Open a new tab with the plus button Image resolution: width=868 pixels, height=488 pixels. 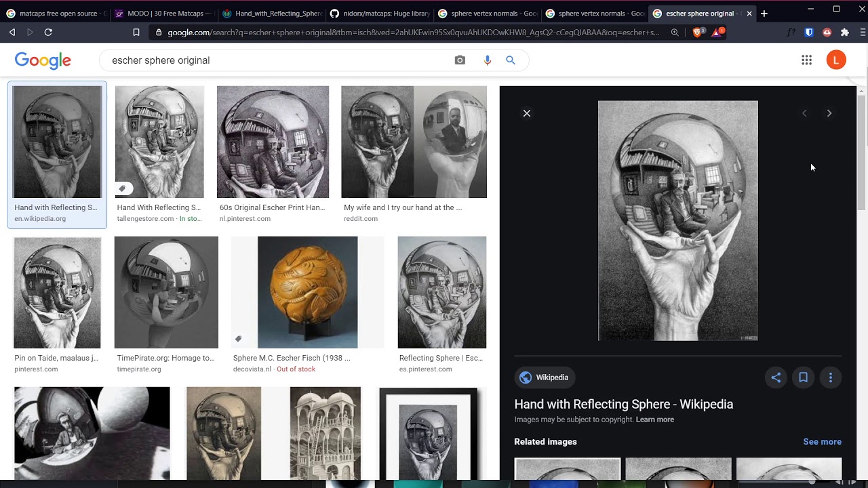[764, 14]
